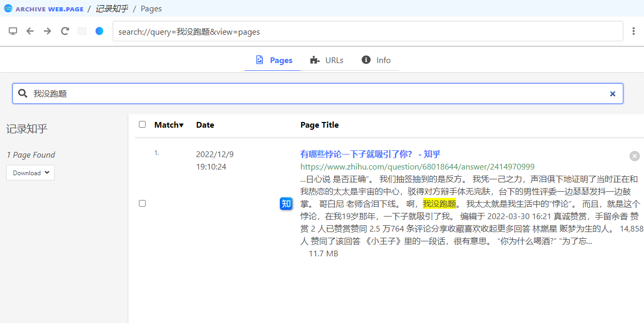Screen dimensions: 644x323
Task: Click the Zhihu favicon next to result
Action: point(286,204)
